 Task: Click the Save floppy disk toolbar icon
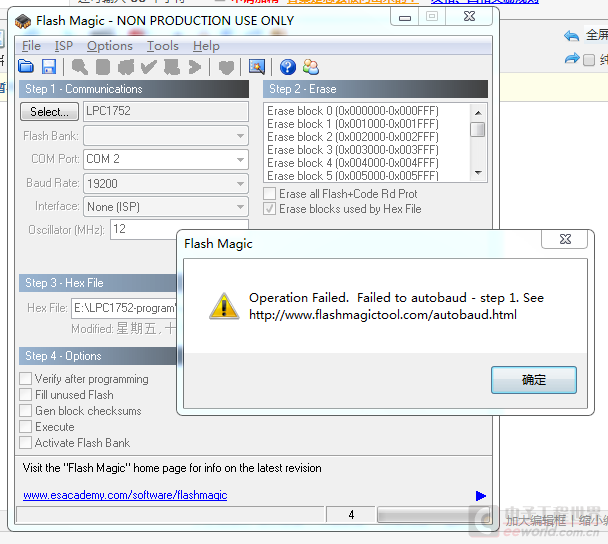coord(49,67)
